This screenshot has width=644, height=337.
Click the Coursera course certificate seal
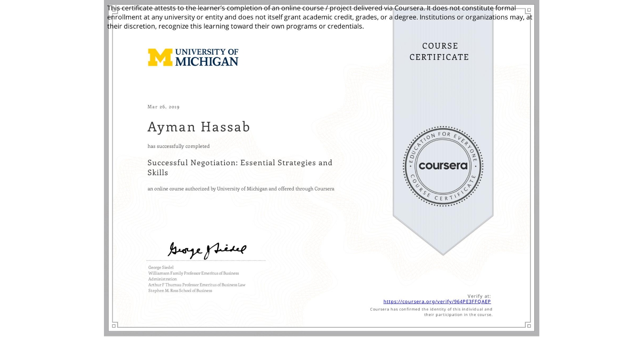443,166
